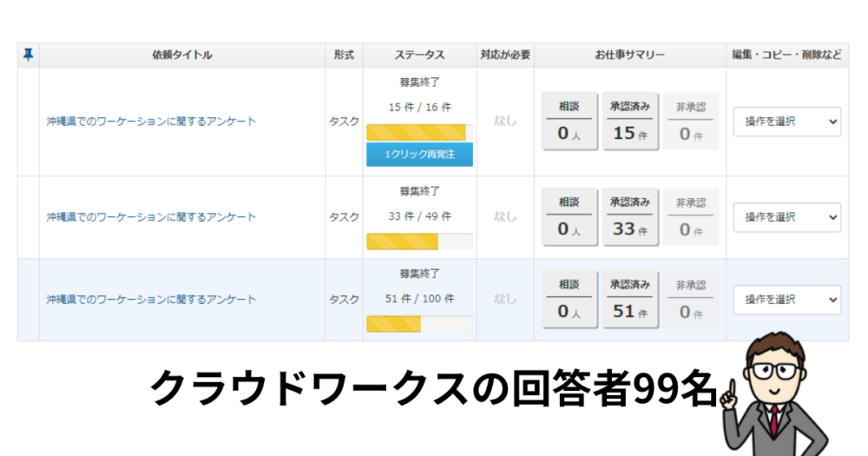Click the 依頼タイトル column header
This screenshot has height=456, width=868.
(x=182, y=55)
